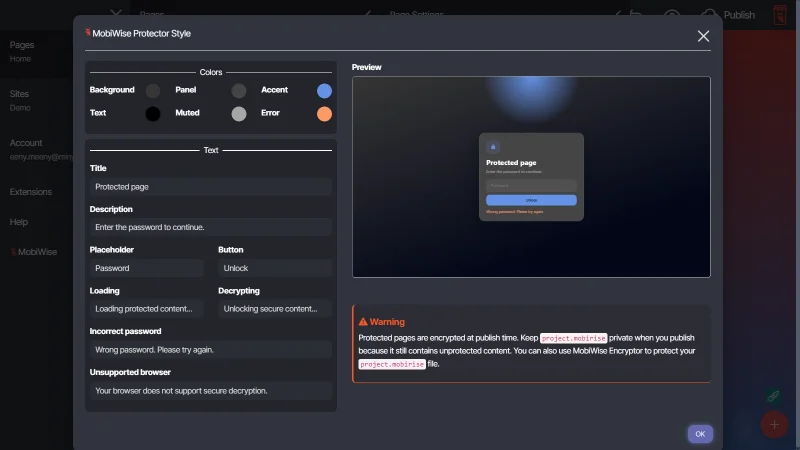Click the 'Wrong password' message in preview
The height and width of the screenshot is (450, 800).
click(514, 212)
